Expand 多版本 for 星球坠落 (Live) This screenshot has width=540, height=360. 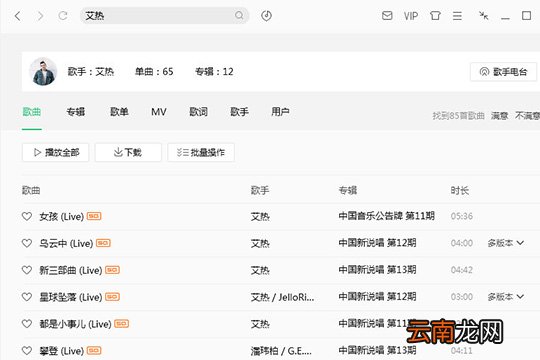506,297
